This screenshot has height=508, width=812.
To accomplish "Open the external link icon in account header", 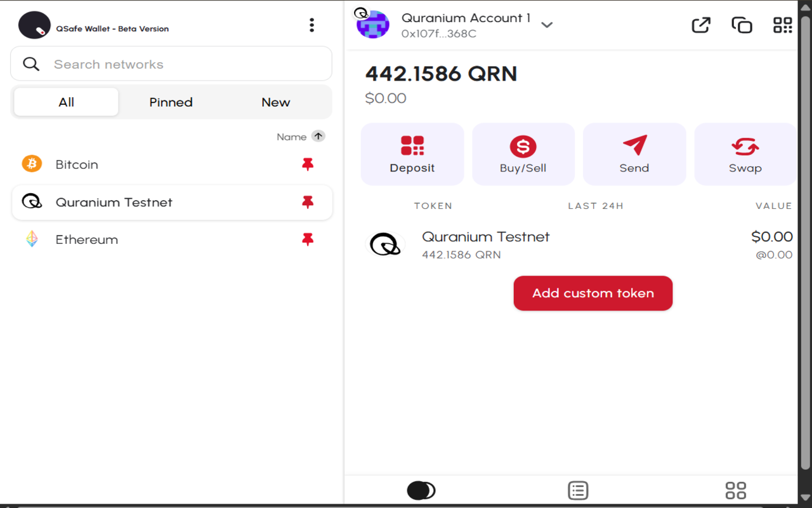I will [700, 25].
